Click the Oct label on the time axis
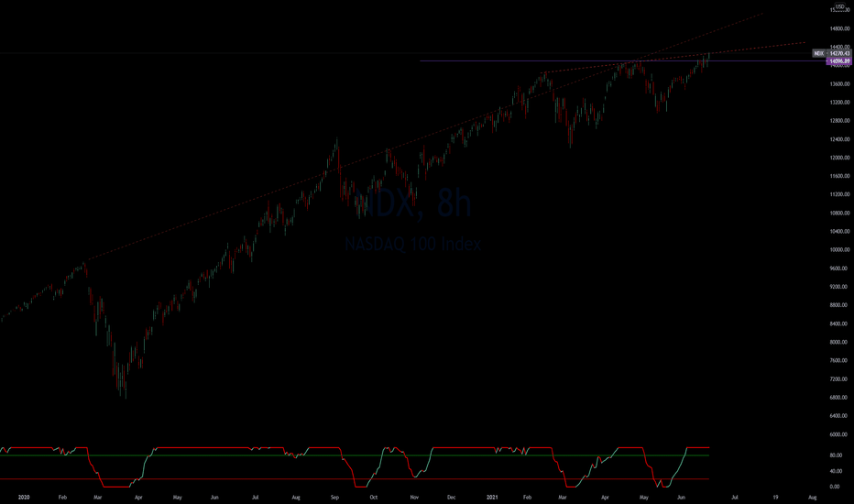 point(374,497)
